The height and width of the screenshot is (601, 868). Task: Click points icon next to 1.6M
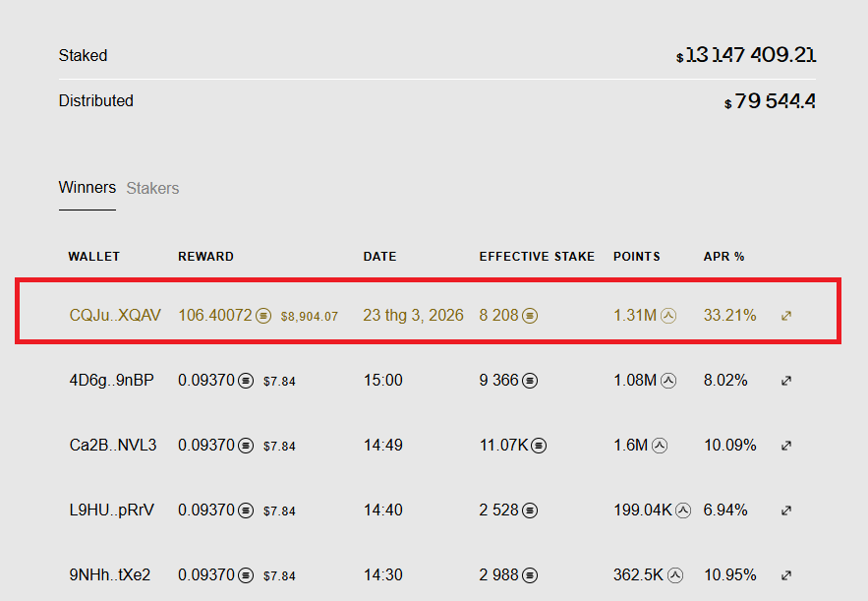(660, 446)
